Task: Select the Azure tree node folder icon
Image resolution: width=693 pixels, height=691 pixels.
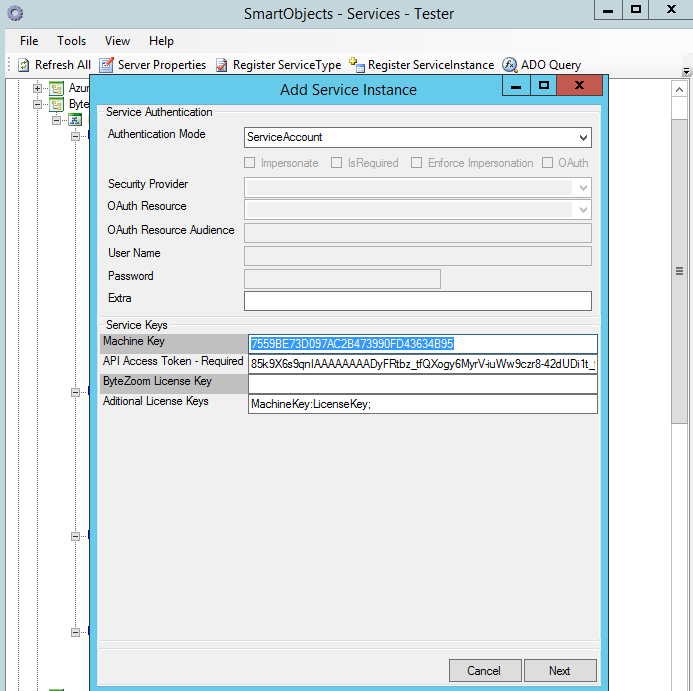Action: [56, 88]
